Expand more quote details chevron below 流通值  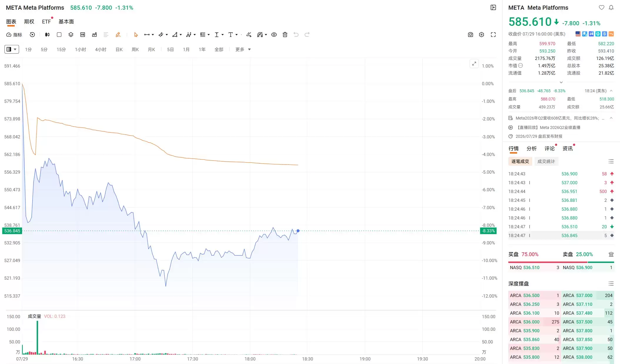(x=561, y=83)
